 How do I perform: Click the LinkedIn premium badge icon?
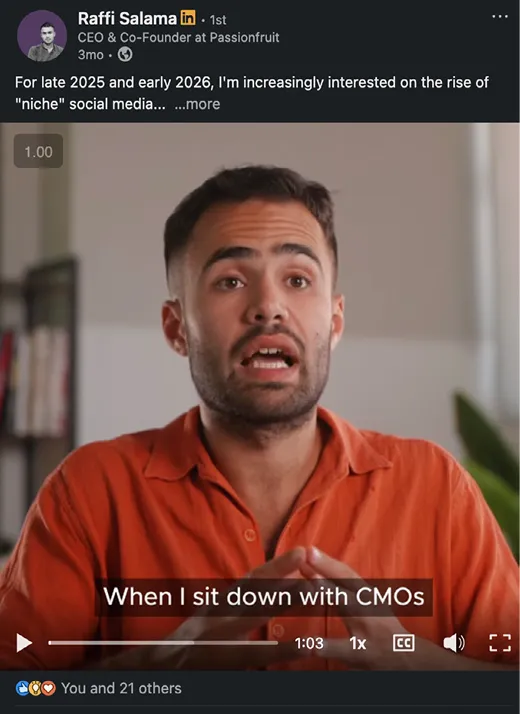point(188,18)
